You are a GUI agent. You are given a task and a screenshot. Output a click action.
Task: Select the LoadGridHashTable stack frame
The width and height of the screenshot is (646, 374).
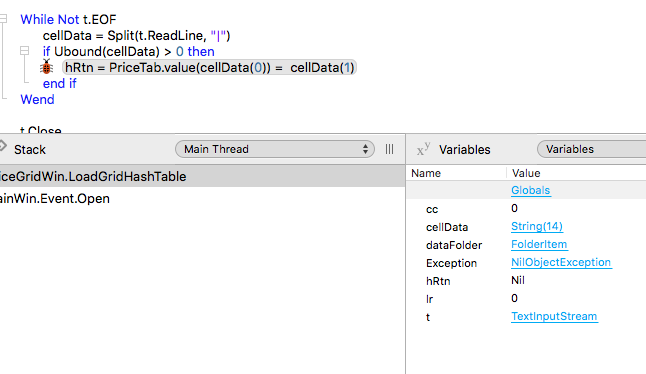(202, 176)
